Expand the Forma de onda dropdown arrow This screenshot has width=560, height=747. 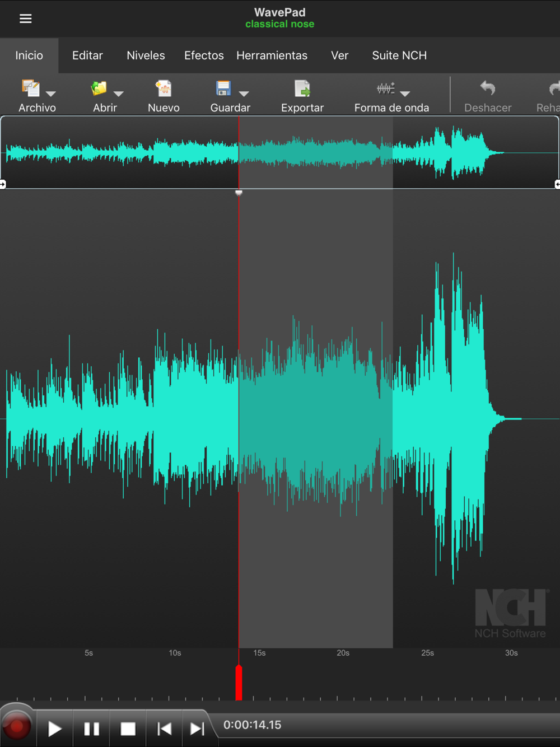coord(405,94)
